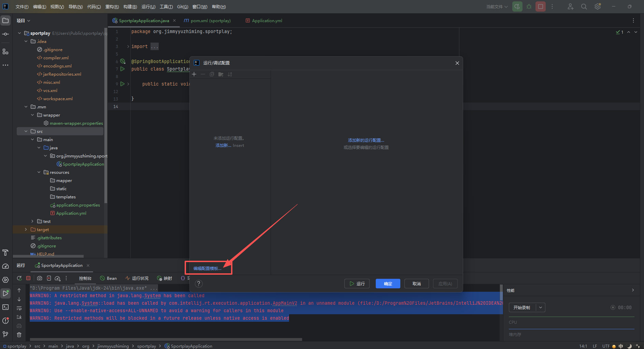Open the 开始录制 dropdown arrow in performance panel
The width and height of the screenshot is (644, 349).
pos(540,307)
